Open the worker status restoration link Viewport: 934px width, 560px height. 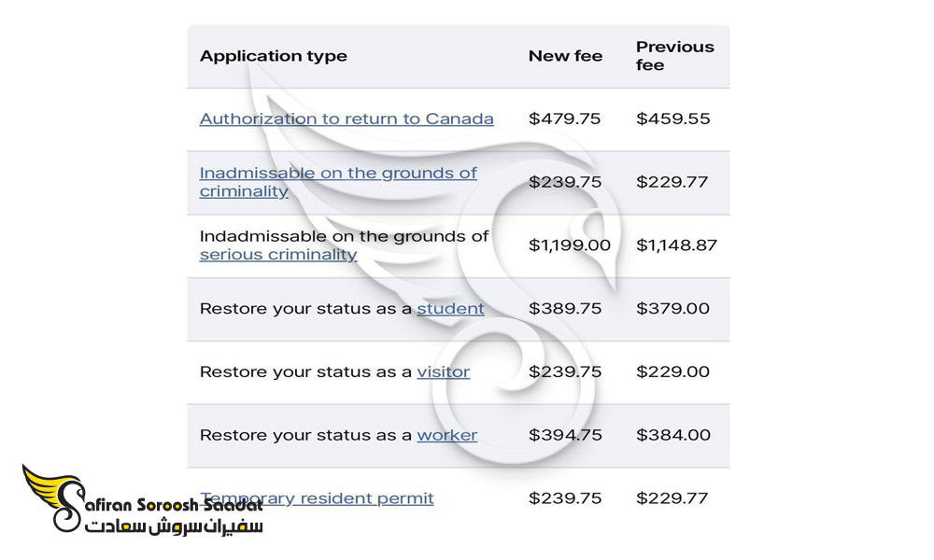[446, 435]
